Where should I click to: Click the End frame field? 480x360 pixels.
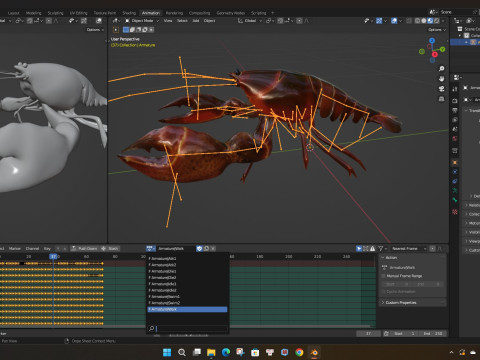[433, 334]
